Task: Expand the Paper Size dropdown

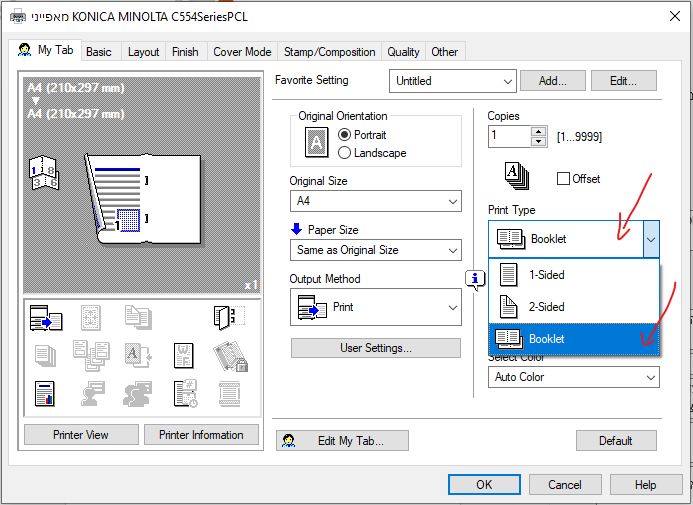Action: point(376,250)
